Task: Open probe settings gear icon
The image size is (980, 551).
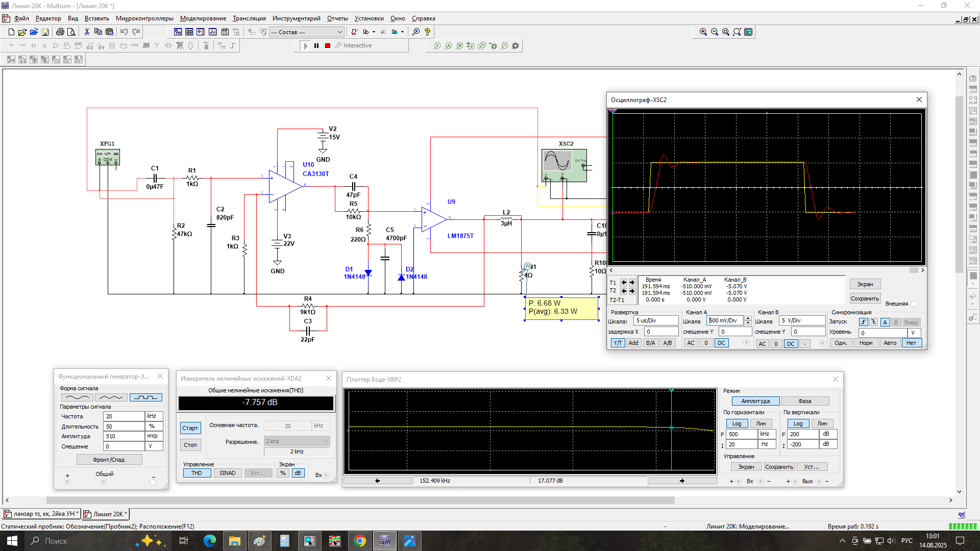Action: (x=516, y=45)
